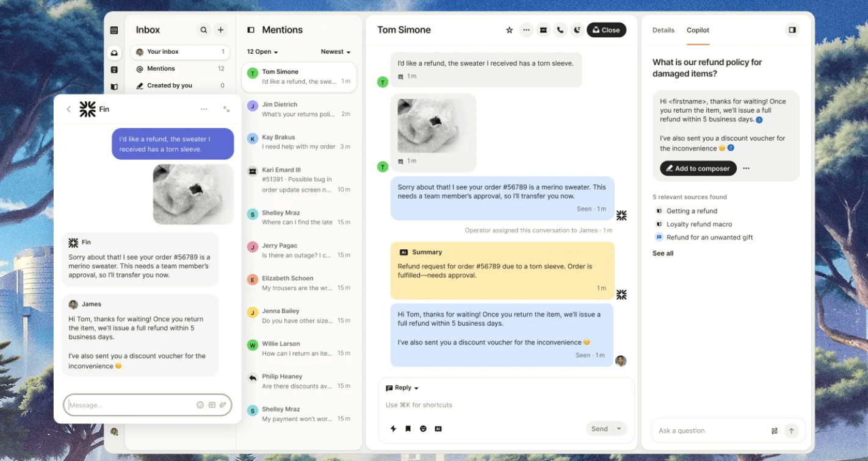The height and width of the screenshot is (461, 868).
Task: Open AI assist from the composer toolbar
Action: click(438, 429)
